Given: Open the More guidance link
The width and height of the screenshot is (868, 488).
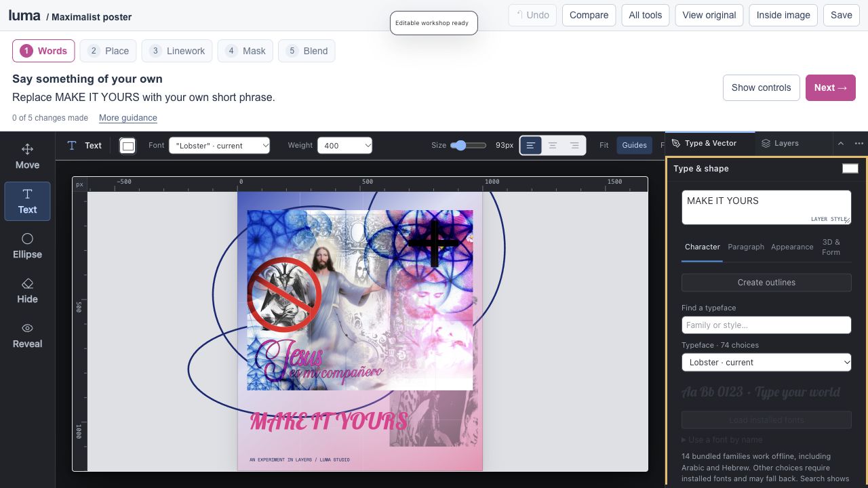Looking at the screenshot, I should pos(128,118).
